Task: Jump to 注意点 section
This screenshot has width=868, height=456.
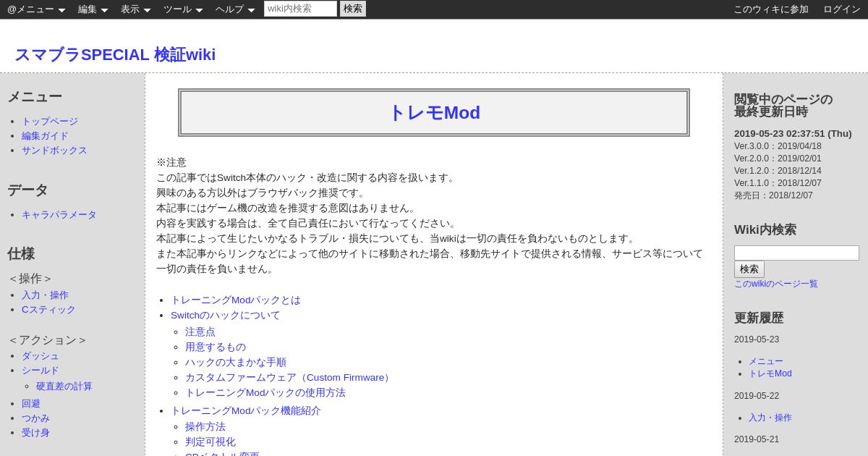Action: coord(200,332)
